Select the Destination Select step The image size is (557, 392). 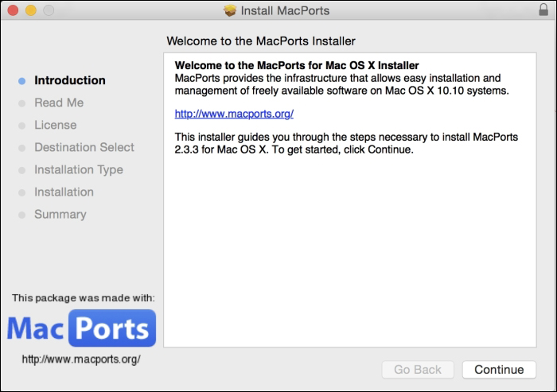tap(84, 147)
